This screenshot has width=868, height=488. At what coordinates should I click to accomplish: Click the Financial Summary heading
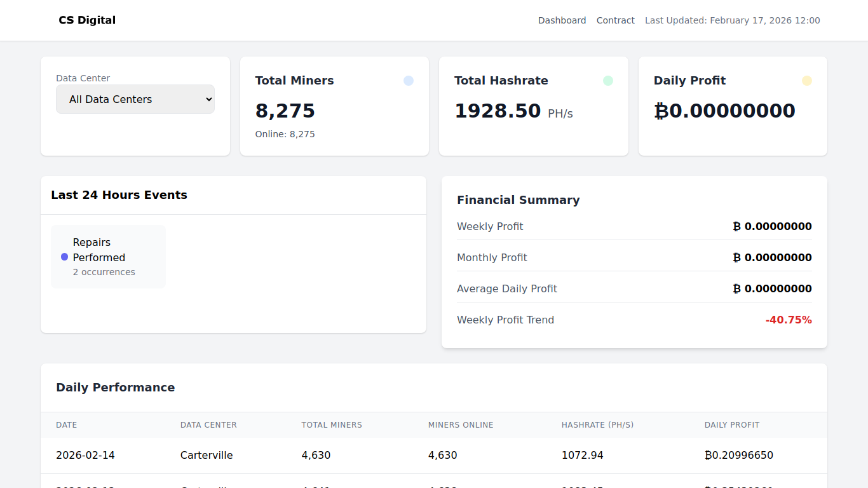(519, 200)
